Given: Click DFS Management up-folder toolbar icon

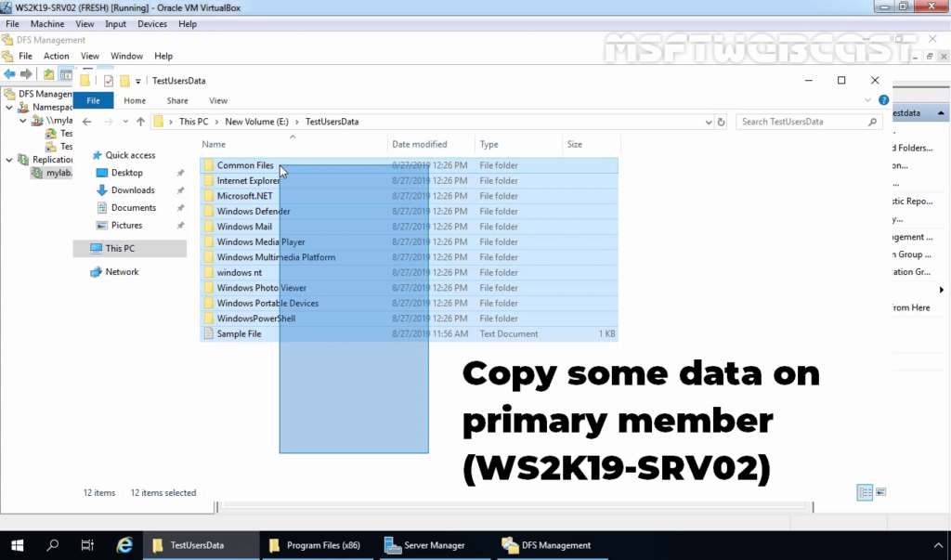Looking at the screenshot, I should click(x=48, y=74).
